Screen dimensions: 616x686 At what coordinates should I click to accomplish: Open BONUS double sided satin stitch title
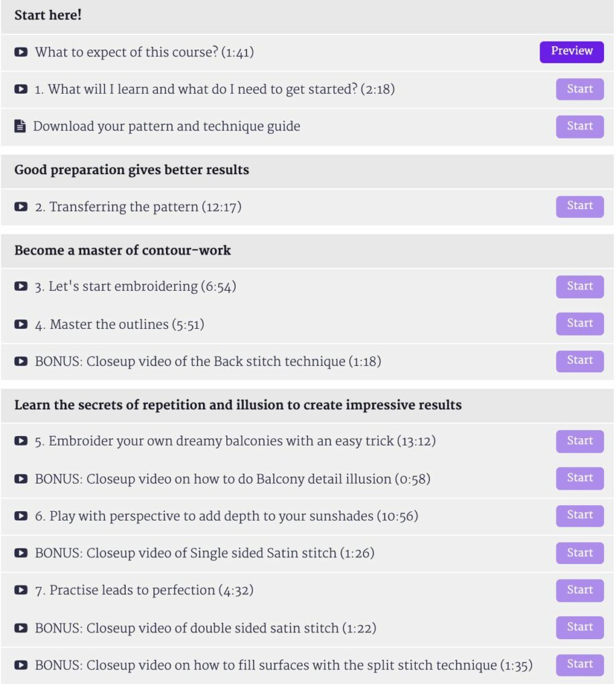point(206,628)
